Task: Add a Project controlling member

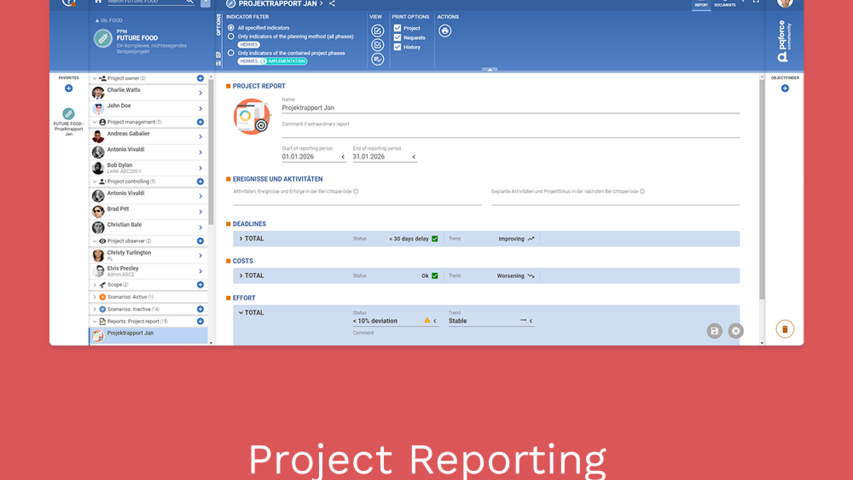Action: coord(200,181)
